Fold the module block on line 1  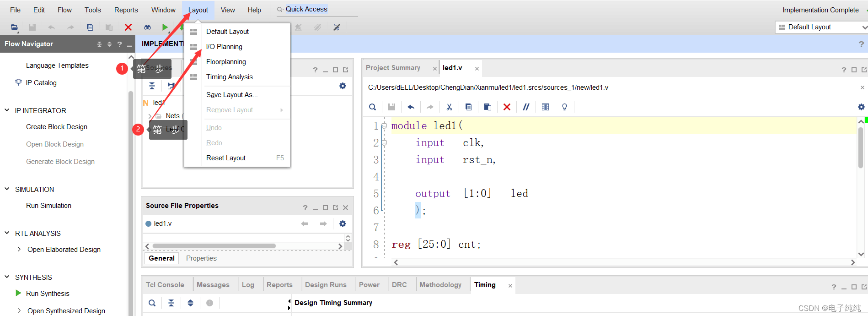(x=384, y=125)
